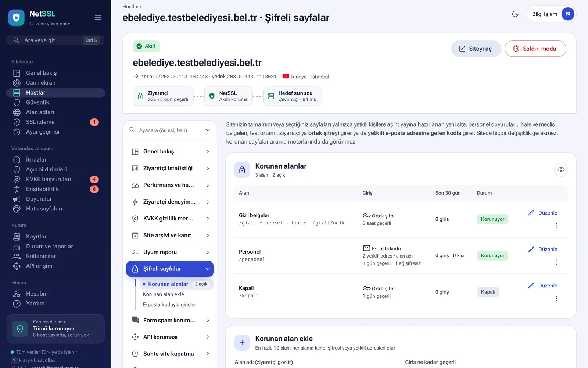Screen dimensions: 588x368
Task: Open Canlı ekran in sidebar
Action: (x=55, y=83)
